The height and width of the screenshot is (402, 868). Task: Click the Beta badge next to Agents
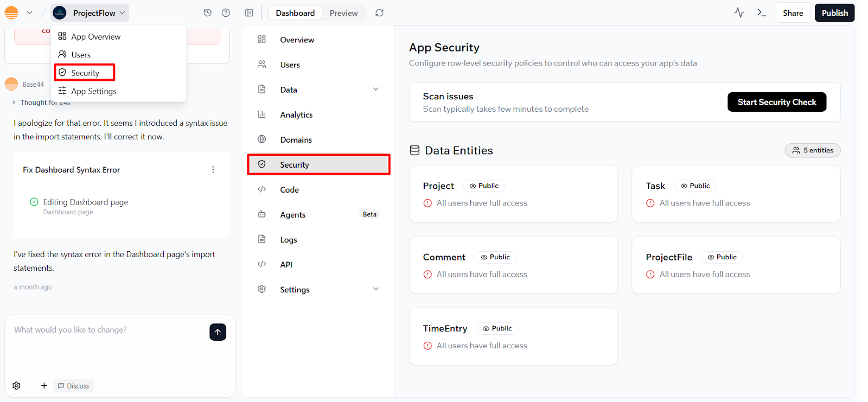[369, 214]
